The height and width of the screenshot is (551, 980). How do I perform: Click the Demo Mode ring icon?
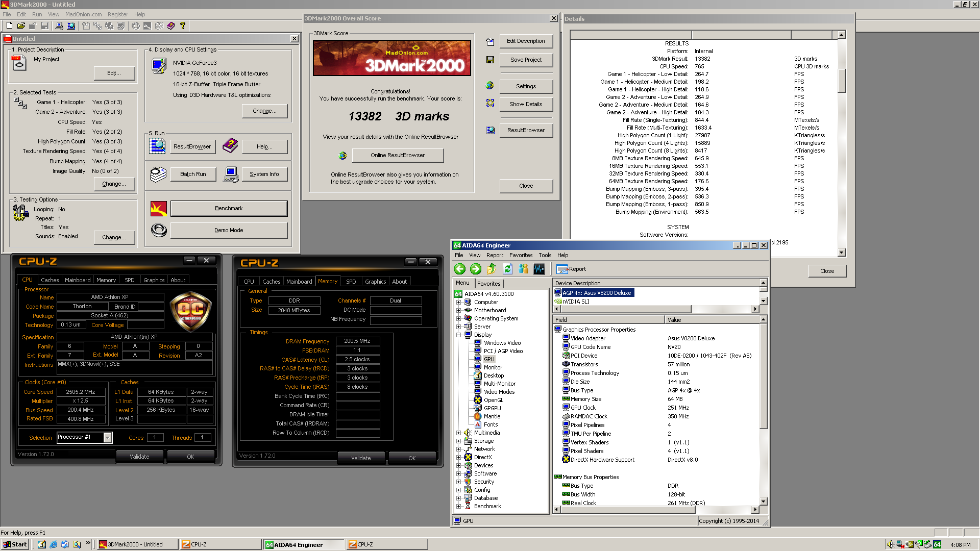pyautogui.click(x=159, y=230)
